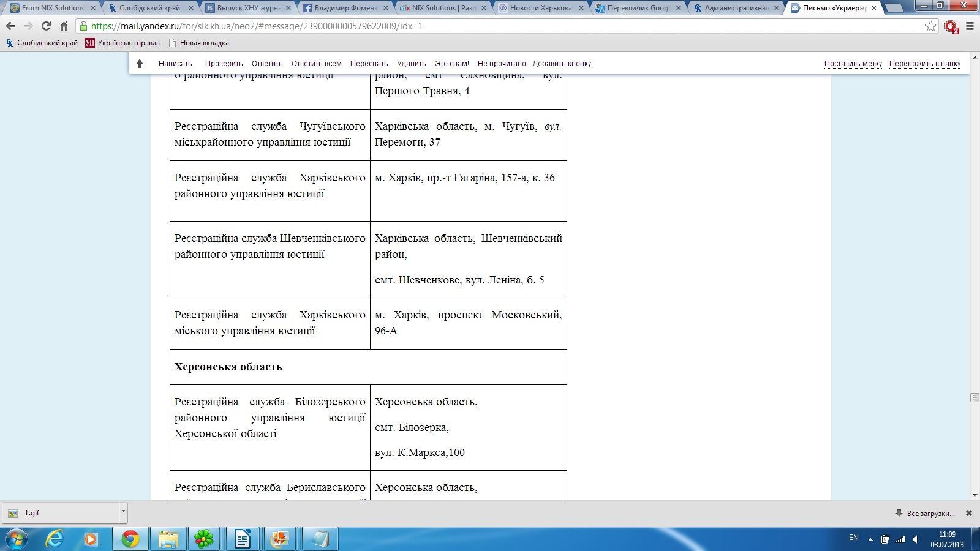This screenshot has width=980, height=551.
Task: Click the address bar URL field
Action: click(490, 26)
